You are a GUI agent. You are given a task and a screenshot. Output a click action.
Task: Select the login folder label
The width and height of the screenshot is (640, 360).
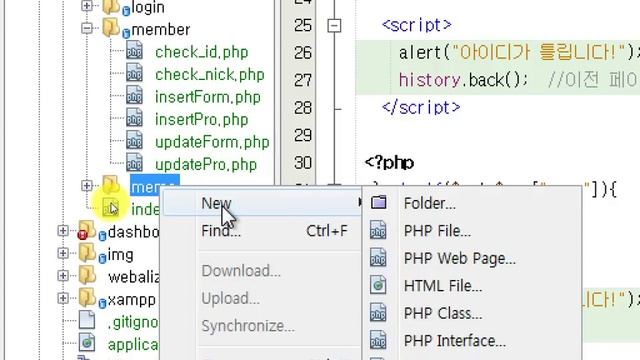coord(148,7)
